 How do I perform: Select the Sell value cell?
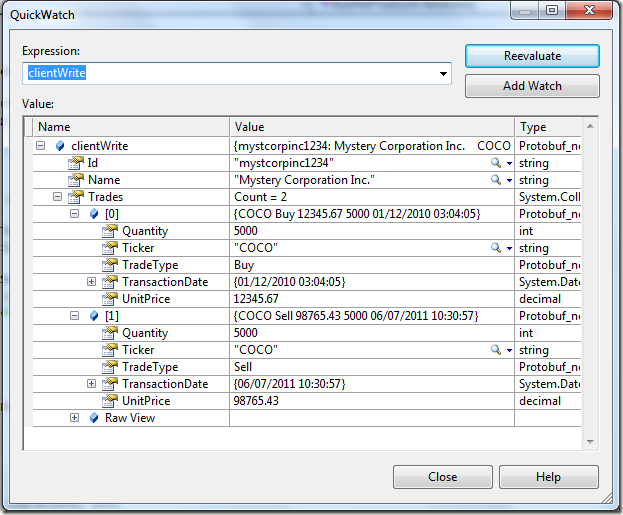coord(372,367)
